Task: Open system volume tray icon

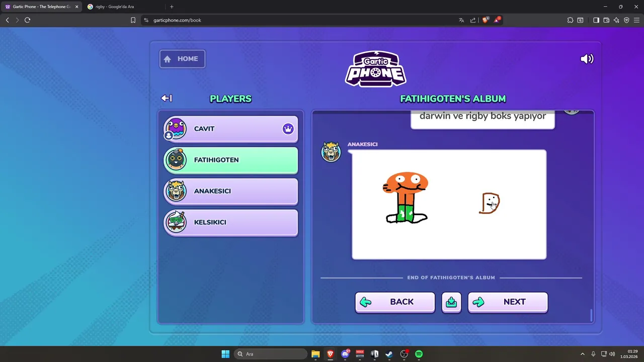Action: coord(612,354)
